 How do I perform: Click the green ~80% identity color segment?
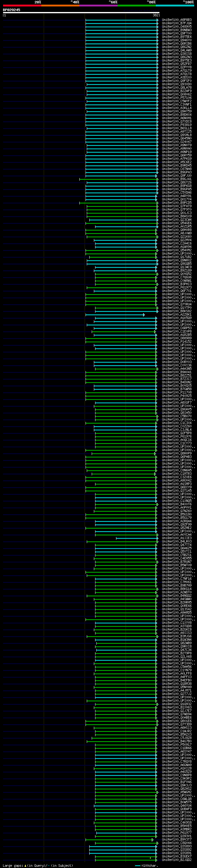[137, 6]
